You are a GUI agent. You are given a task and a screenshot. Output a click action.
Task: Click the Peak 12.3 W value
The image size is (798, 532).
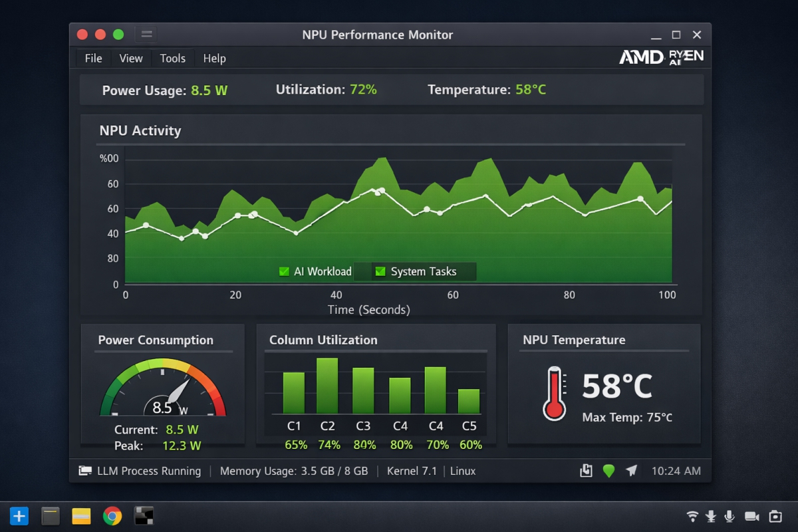coord(182,446)
